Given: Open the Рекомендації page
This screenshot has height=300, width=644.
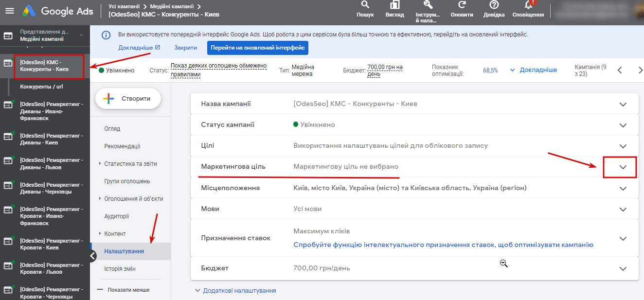Looking at the screenshot, I should tap(122, 146).
